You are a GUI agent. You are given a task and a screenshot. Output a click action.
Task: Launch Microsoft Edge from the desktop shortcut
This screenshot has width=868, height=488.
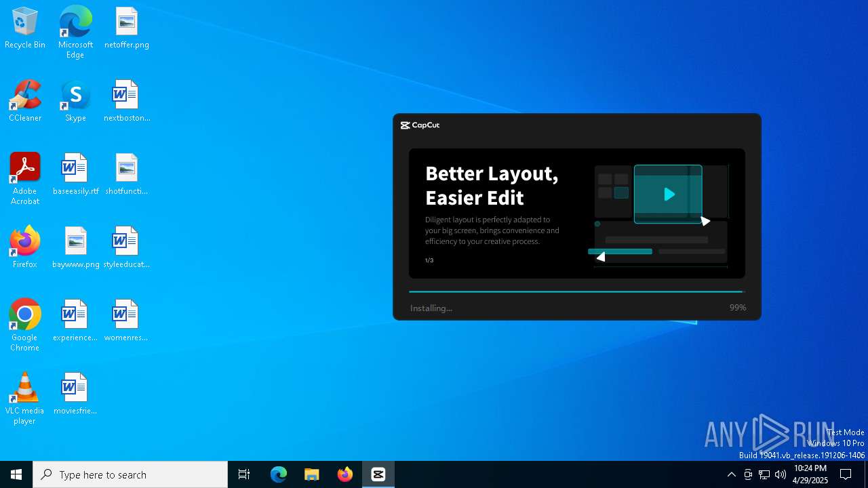click(75, 33)
